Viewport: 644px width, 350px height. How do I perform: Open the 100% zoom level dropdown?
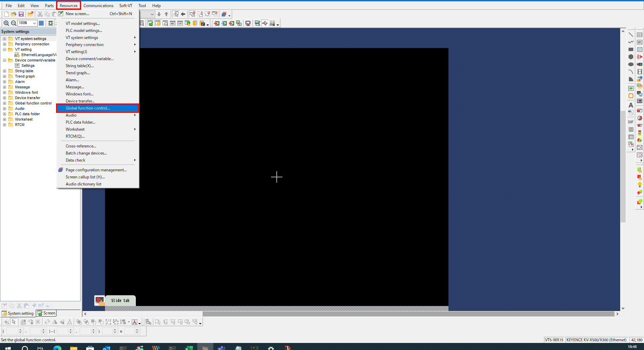[x=35, y=23]
